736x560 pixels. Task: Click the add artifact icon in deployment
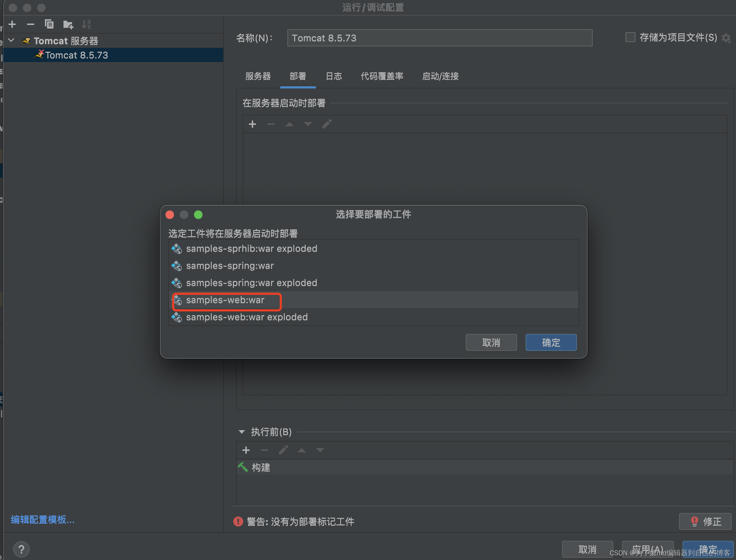pos(253,124)
